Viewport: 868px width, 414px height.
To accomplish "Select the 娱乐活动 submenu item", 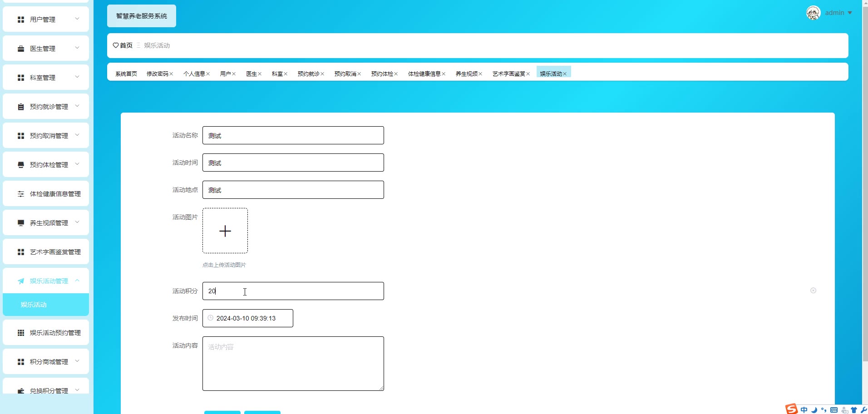I will [46, 305].
